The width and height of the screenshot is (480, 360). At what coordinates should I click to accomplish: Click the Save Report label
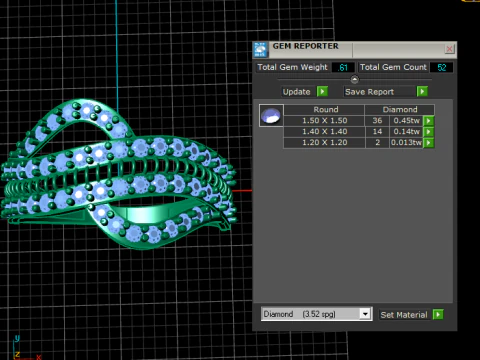(x=369, y=92)
